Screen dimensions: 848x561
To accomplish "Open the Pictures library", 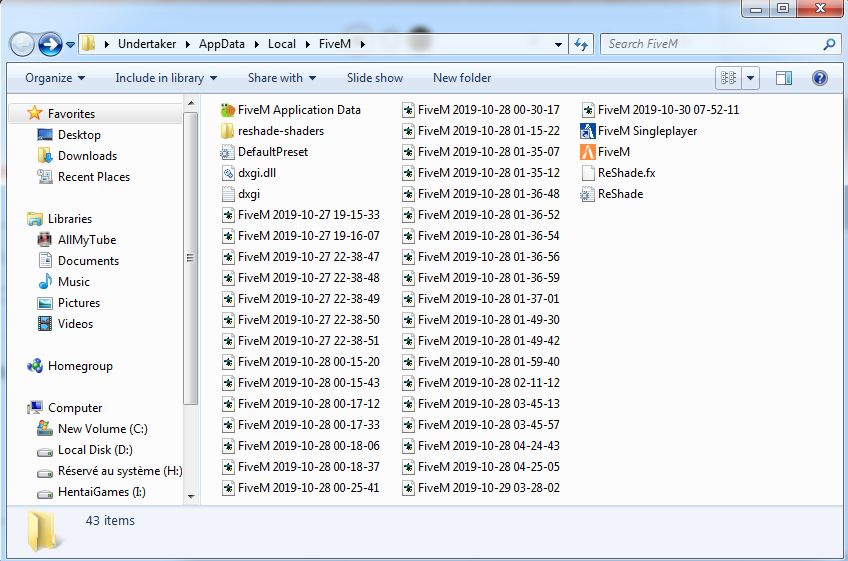I will tap(78, 303).
